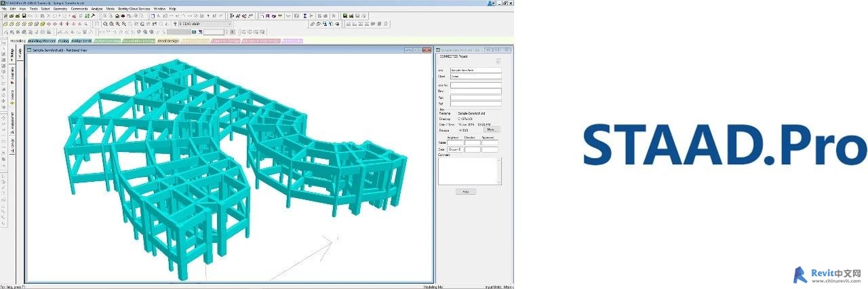Click the highlighted yellow rotate icon
The image size is (868, 289).
[x=42, y=24]
